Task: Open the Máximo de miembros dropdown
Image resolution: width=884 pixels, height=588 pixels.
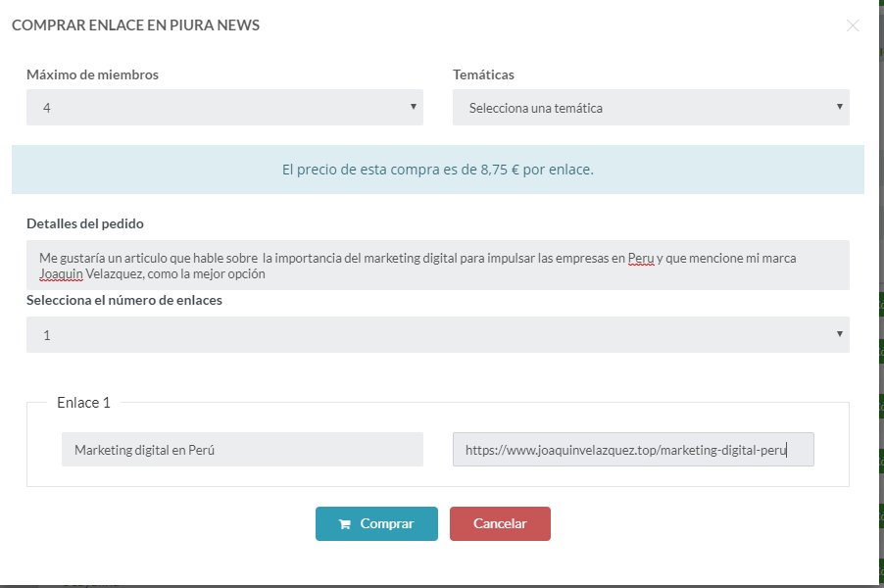Action: click(x=223, y=108)
